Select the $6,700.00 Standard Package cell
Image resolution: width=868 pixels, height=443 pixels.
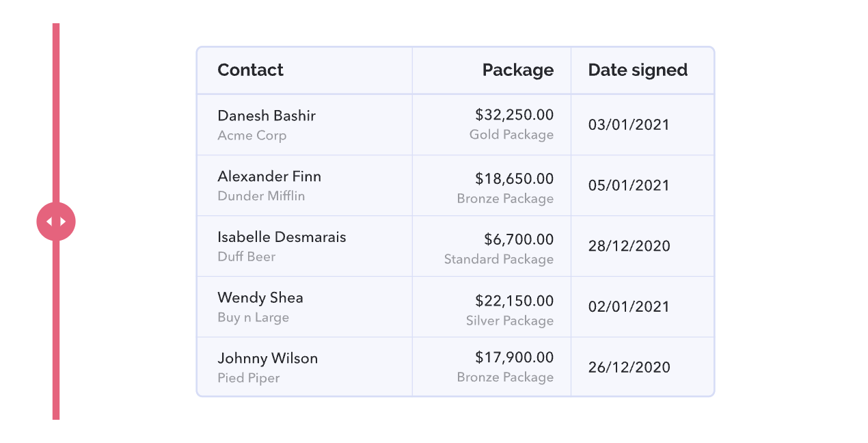[x=491, y=247]
